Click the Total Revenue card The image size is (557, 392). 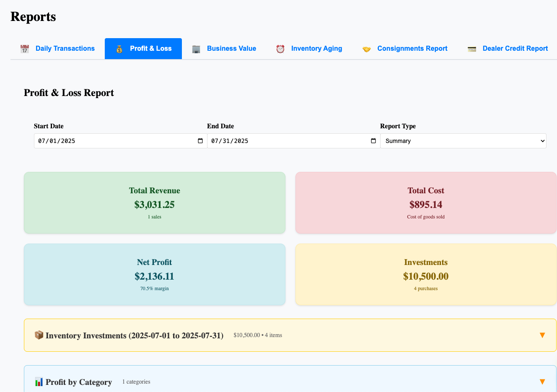coord(155,203)
